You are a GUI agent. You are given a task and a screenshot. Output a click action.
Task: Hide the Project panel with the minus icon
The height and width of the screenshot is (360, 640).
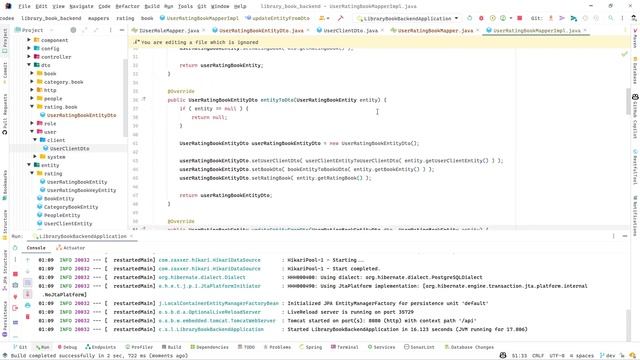(122, 30)
